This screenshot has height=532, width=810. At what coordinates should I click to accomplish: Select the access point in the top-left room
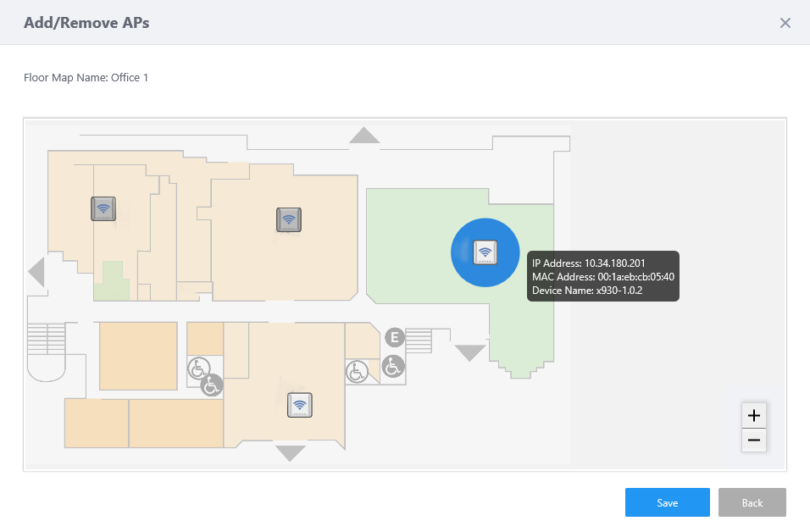coord(103,208)
